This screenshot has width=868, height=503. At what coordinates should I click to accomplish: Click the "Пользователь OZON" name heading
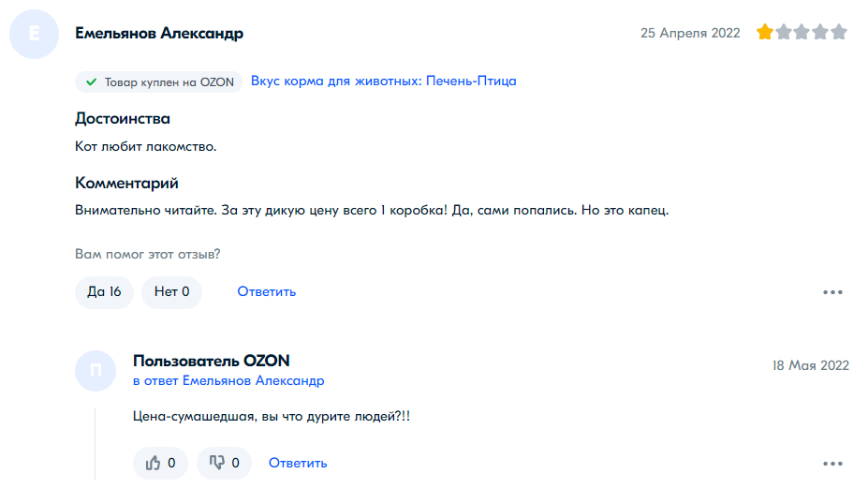[212, 361]
